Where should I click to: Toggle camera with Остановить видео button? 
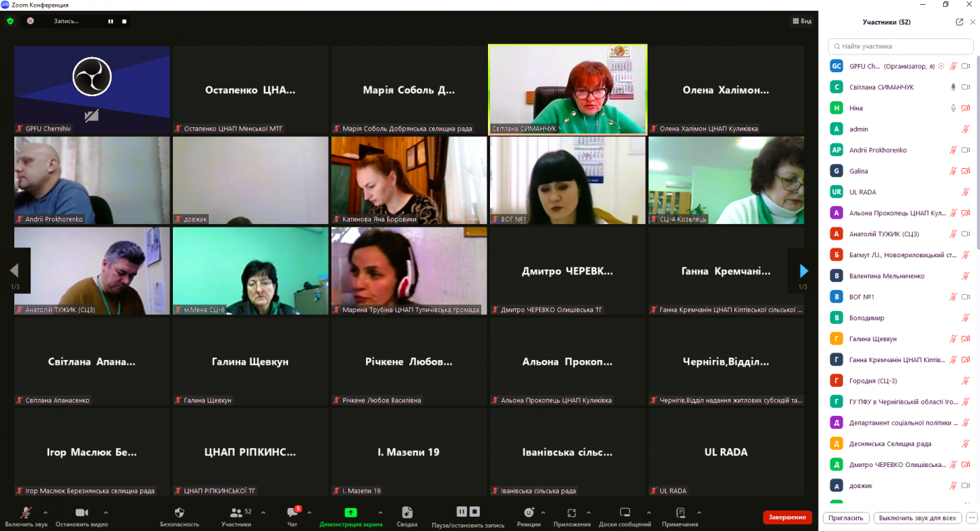pos(82,513)
